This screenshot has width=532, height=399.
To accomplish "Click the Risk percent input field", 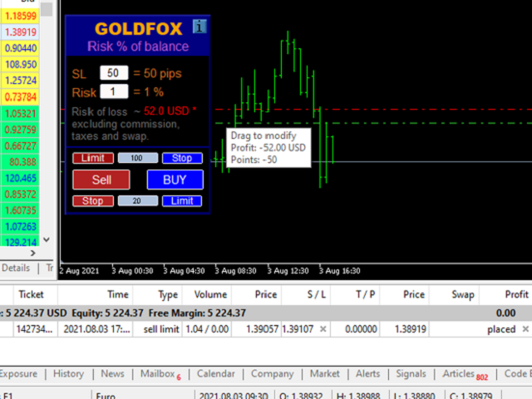I will (114, 91).
